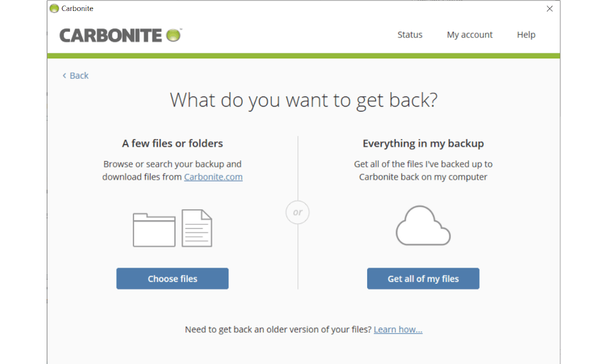607x364 pixels.
Task: Click the circular "or" divider
Action: coord(297,212)
